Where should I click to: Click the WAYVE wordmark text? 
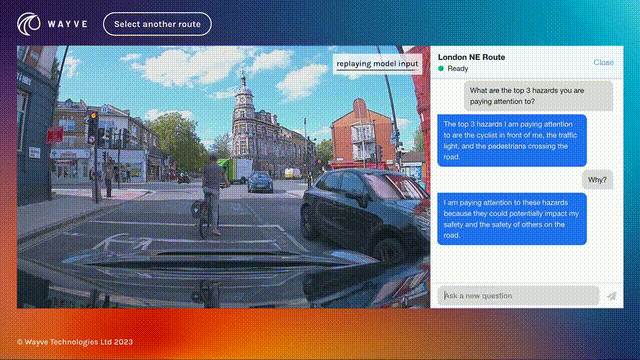[x=67, y=24]
